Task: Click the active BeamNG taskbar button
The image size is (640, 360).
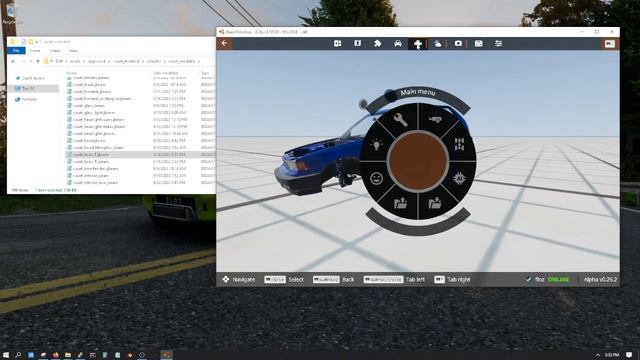Action: [166, 355]
